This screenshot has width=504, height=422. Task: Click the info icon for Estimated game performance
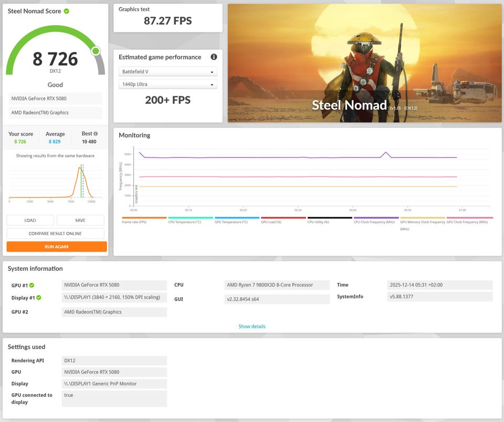coord(214,57)
